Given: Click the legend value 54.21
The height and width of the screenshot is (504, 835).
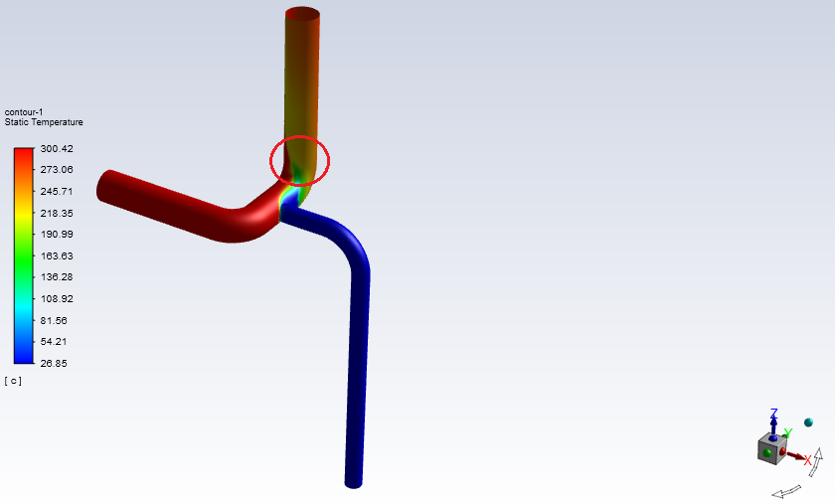Looking at the screenshot, I should coord(54,342).
